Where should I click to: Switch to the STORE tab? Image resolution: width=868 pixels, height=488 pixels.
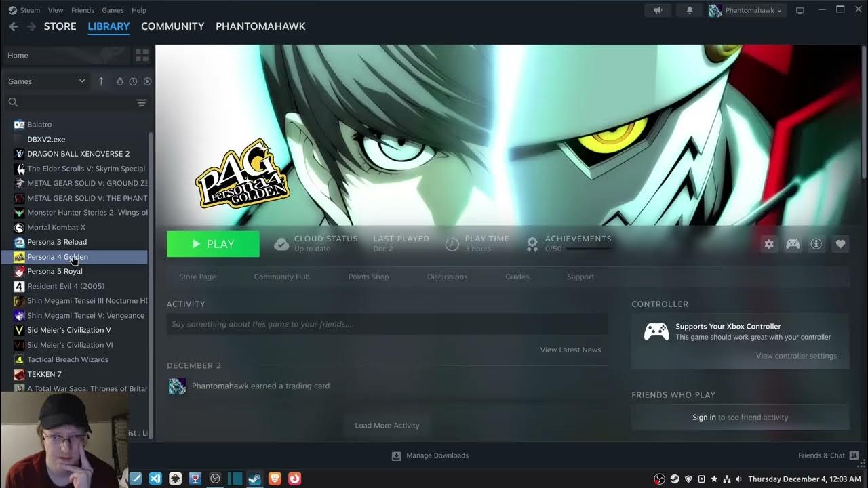(x=60, y=26)
